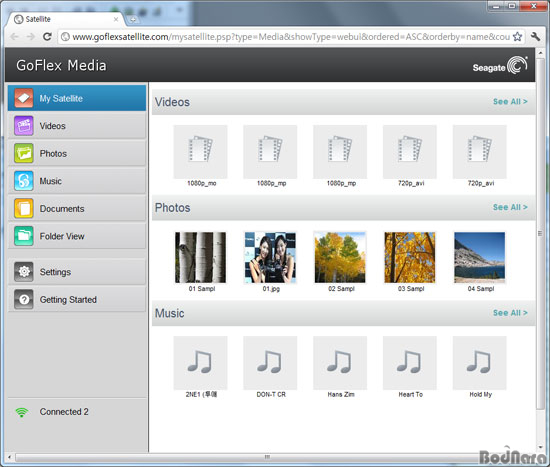Click the Settings gear icon
550x467 pixels.
(x=24, y=272)
